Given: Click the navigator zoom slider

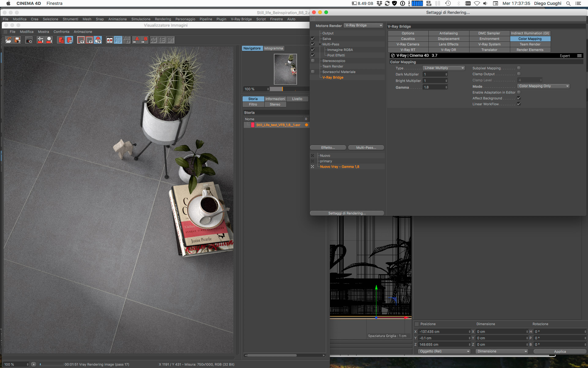Looking at the screenshot, I should 289,89.
